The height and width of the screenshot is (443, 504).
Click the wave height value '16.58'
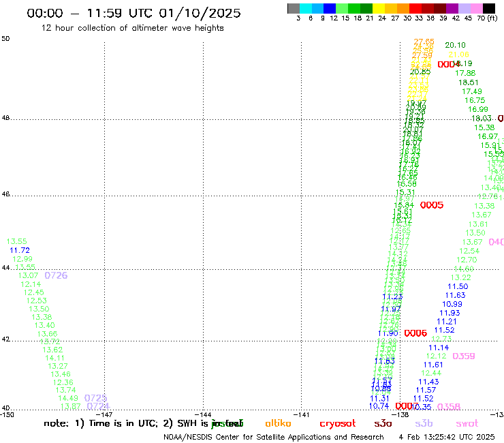407,184
